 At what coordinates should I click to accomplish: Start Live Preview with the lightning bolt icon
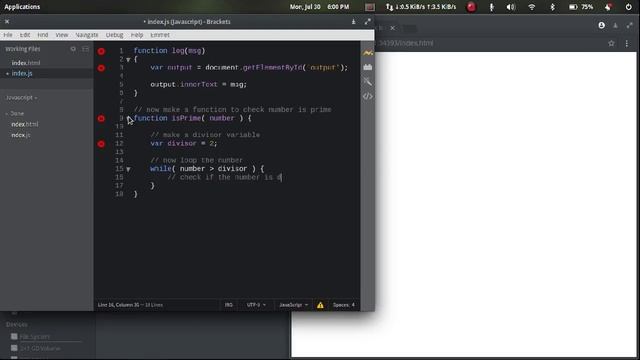(x=368, y=53)
